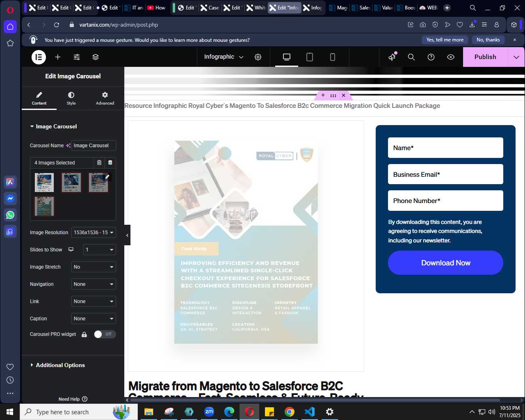Click the Publish button
The image size is (525, 420).
click(x=485, y=57)
